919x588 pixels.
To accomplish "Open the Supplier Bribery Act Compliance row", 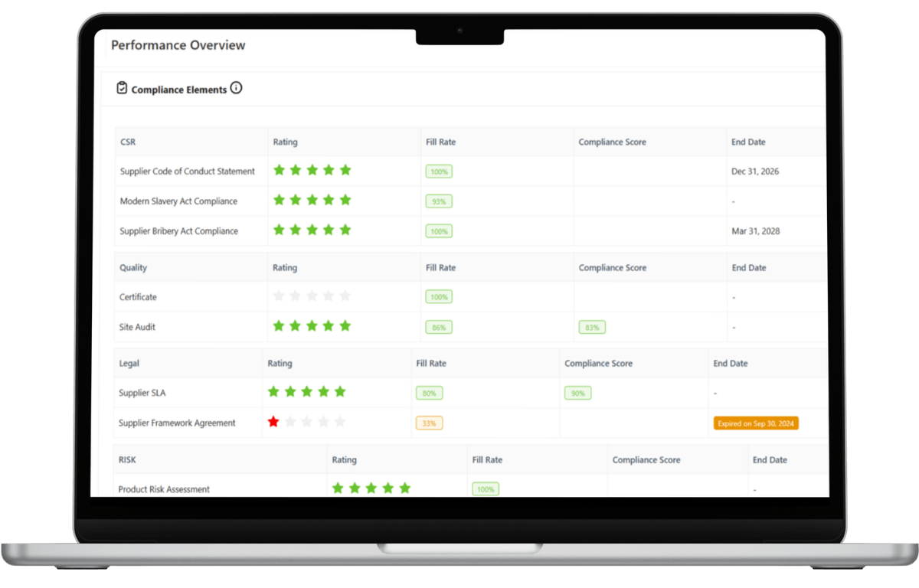I will (x=178, y=231).
